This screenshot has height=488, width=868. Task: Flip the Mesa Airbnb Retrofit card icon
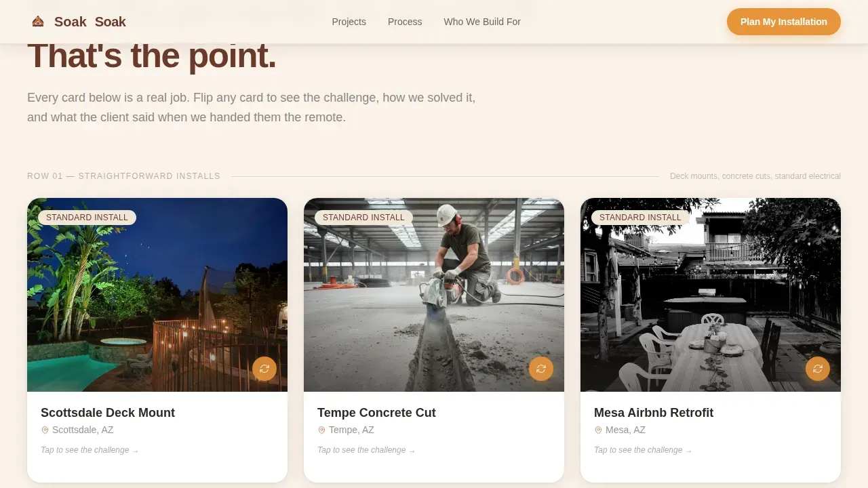tap(818, 369)
